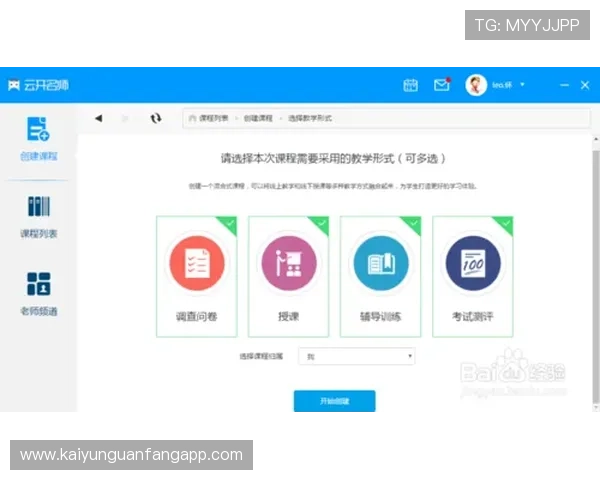Screen dimensions: 600x480
Task: Click the 云开名师 app logo
Action: coord(38,85)
